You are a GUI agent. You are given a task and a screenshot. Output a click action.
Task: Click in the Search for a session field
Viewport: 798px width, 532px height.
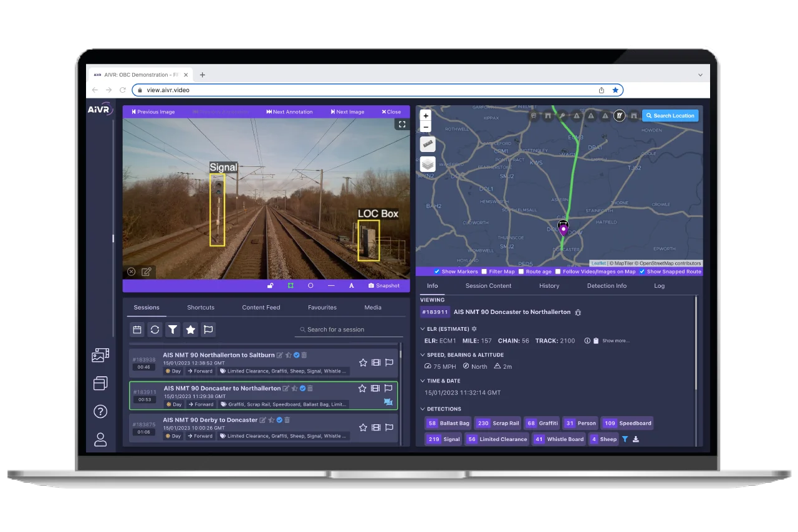tap(349, 329)
